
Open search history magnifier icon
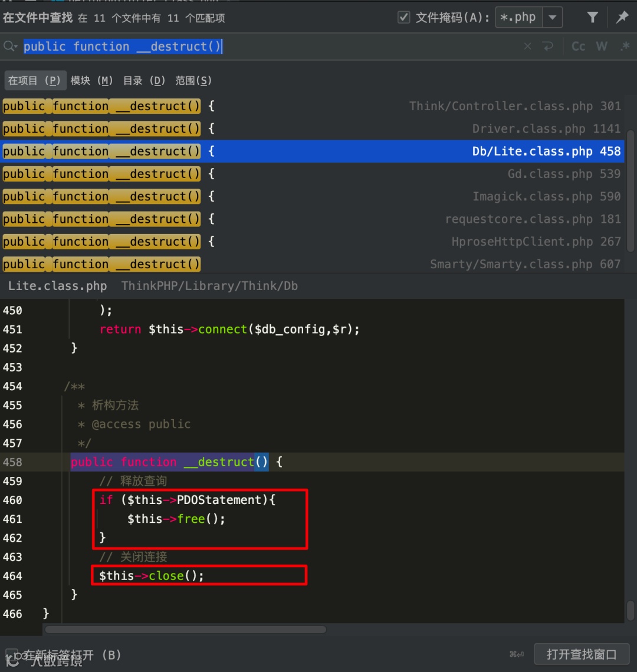[x=10, y=46]
